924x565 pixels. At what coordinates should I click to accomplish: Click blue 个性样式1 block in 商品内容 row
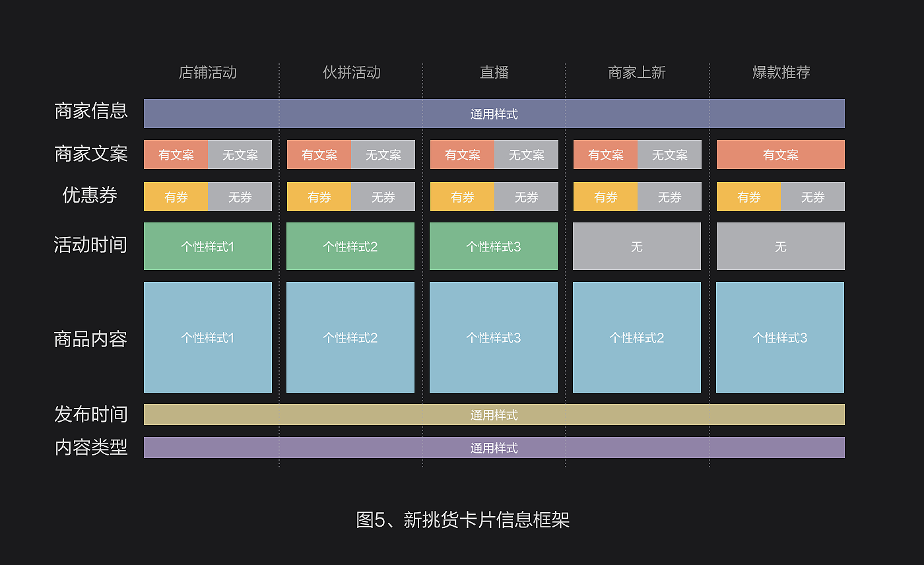(x=208, y=337)
